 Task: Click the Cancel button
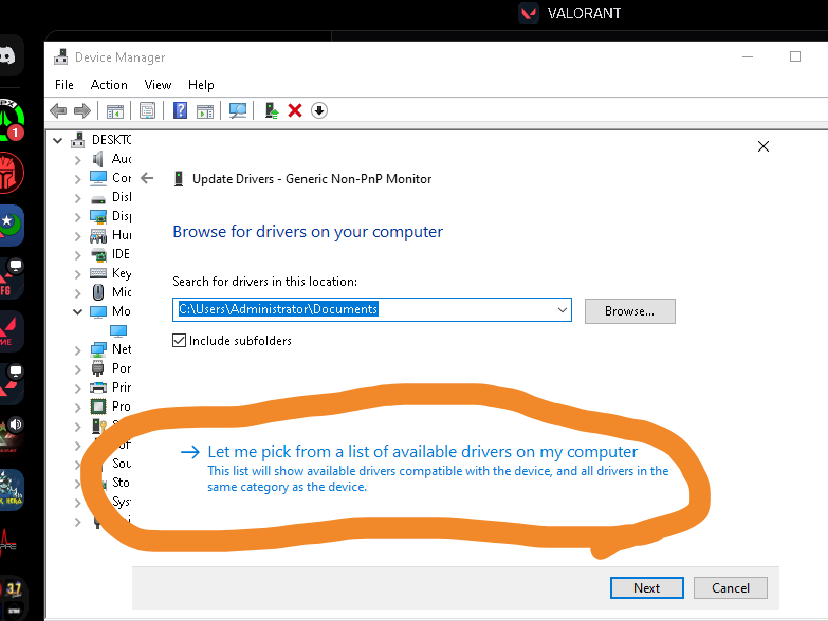pyautogui.click(x=731, y=588)
